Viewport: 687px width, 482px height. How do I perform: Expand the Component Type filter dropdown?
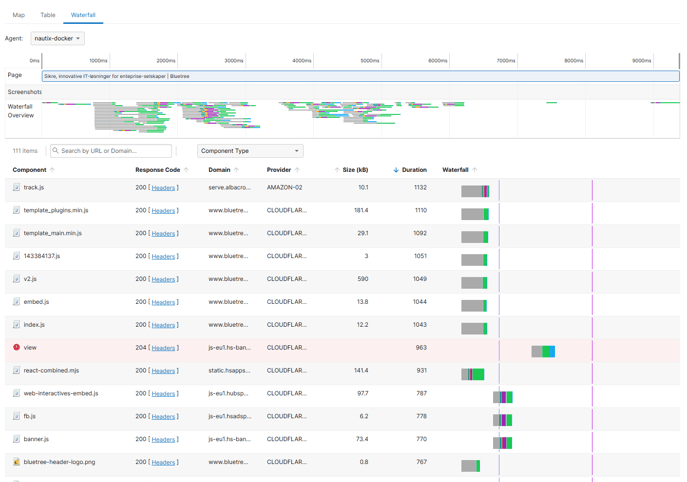pyautogui.click(x=249, y=151)
